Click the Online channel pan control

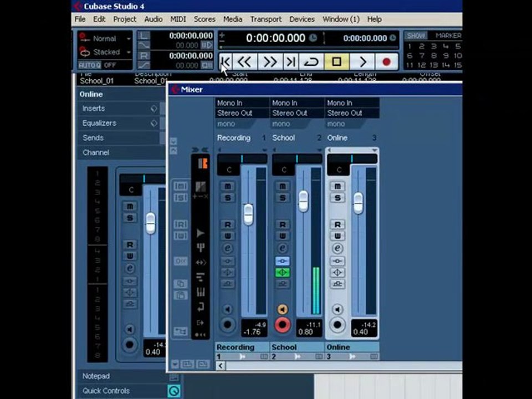coord(352,159)
